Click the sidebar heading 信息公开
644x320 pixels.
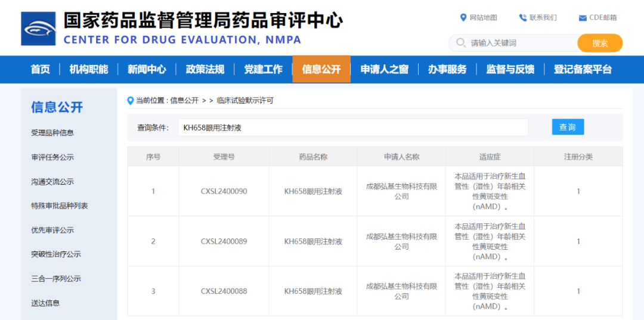[57, 107]
